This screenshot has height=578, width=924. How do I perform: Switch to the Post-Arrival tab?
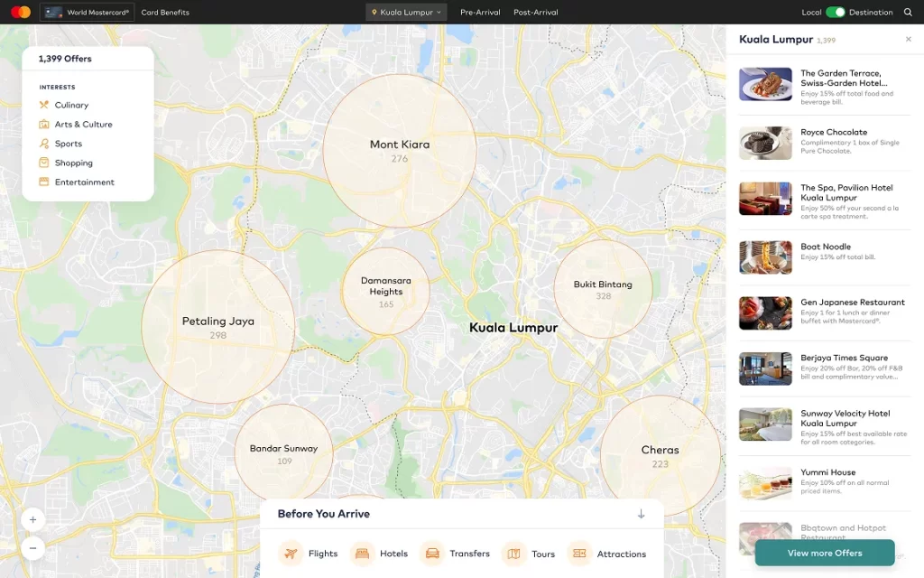click(x=535, y=13)
